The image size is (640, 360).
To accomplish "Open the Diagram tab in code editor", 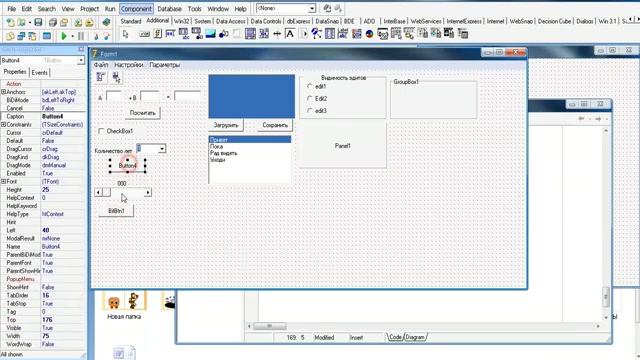I will point(415,337).
